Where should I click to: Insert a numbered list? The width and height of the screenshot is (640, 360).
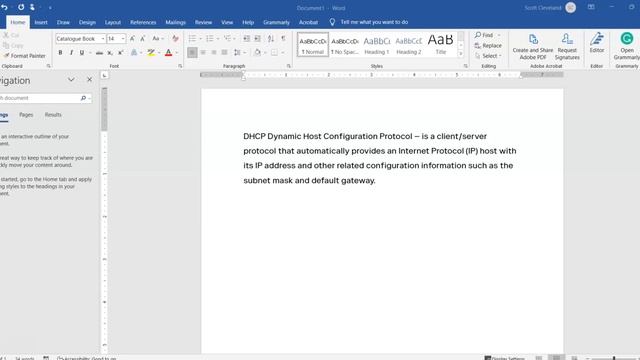pyautogui.click(x=210, y=38)
